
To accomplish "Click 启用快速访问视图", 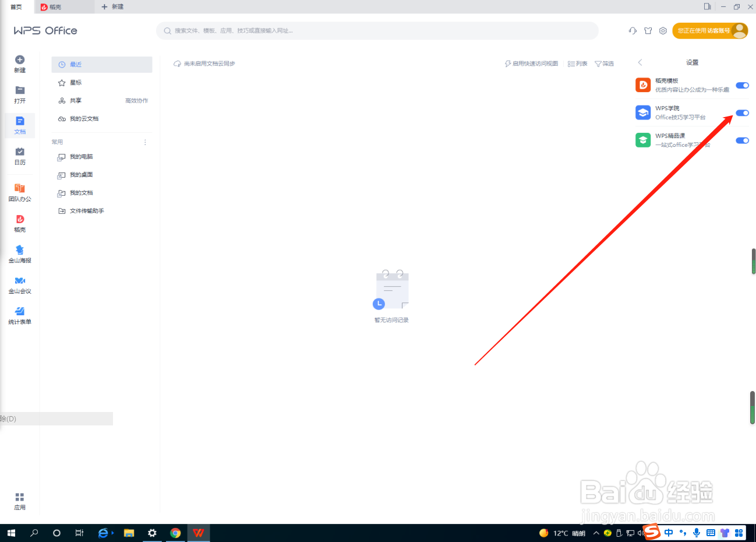I will (531, 64).
